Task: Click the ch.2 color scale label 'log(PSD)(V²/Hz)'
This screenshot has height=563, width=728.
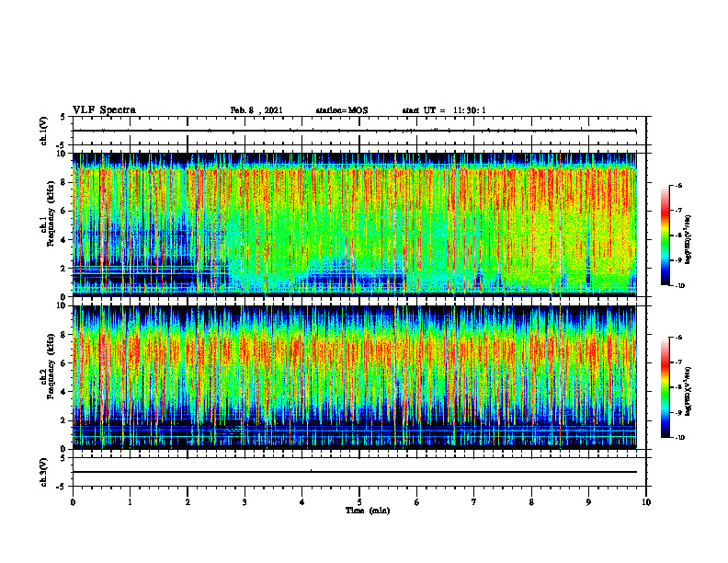Action: click(x=688, y=391)
